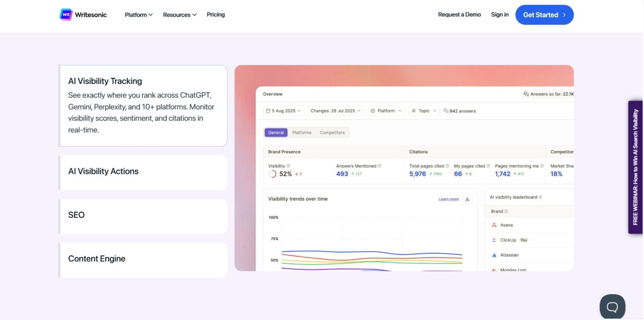Expand the Resources navigation menu
The width and height of the screenshot is (644, 320).
coord(180,15)
